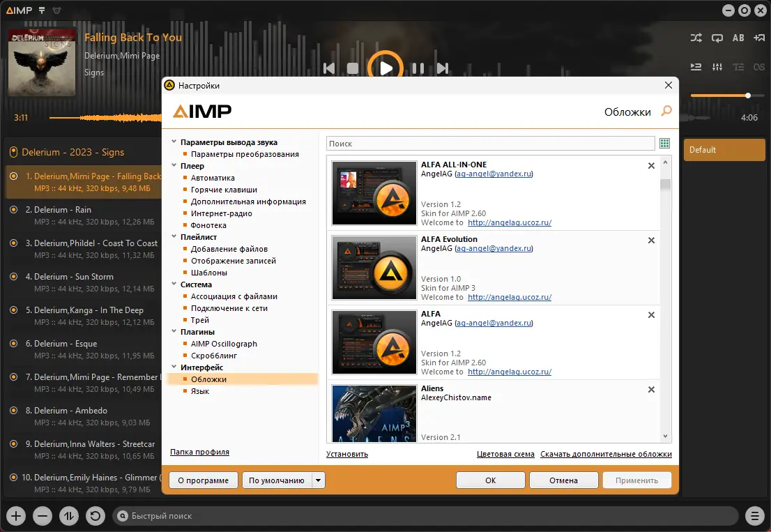The height and width of the screenshot is (532, 771).
Task: Remove the ALFA Evolution skin
Action: point(651,241)
